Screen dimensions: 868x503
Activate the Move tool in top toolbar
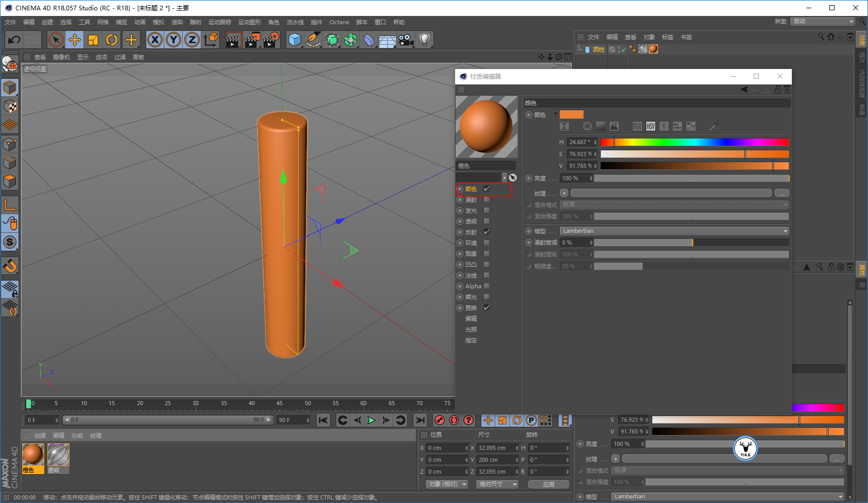point(75,40)
